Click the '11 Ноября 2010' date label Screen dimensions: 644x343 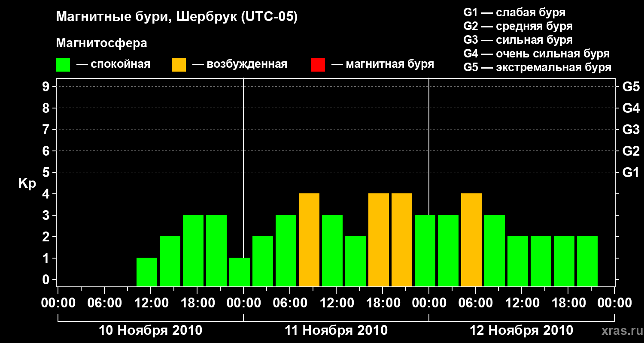pos(336,331)
